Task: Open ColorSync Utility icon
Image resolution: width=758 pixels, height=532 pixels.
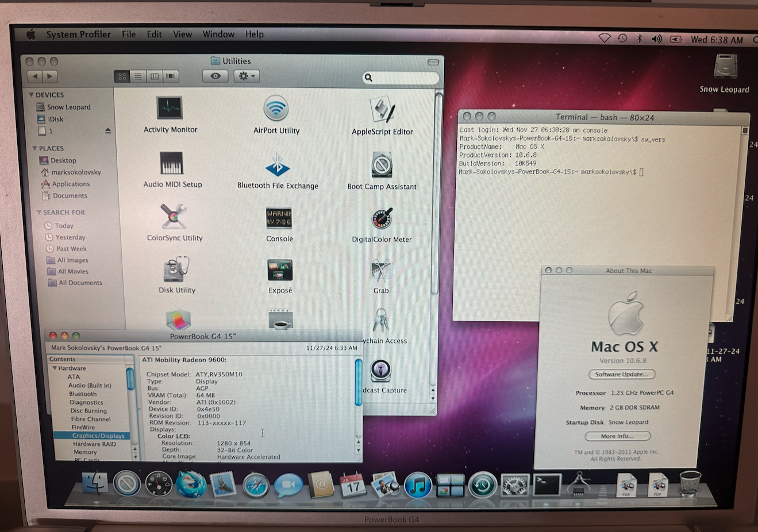Action: [173, 217]
